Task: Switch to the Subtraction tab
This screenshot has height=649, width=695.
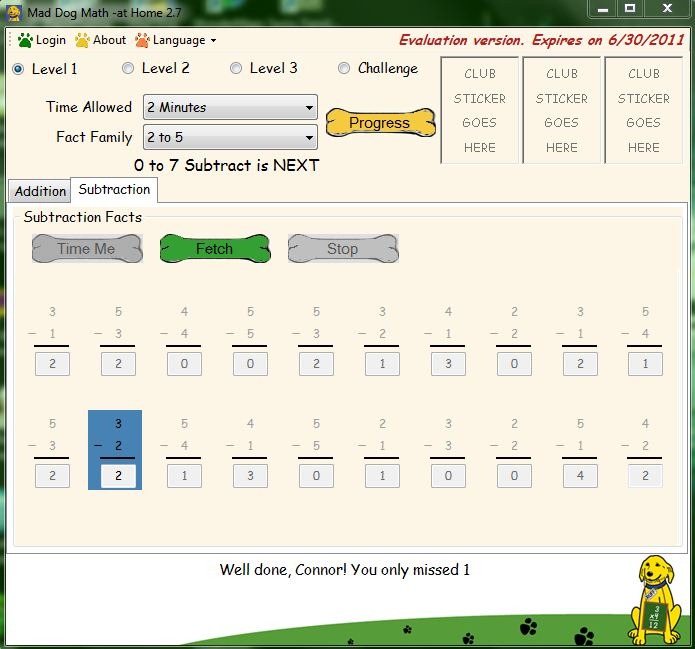Action: 114,190
